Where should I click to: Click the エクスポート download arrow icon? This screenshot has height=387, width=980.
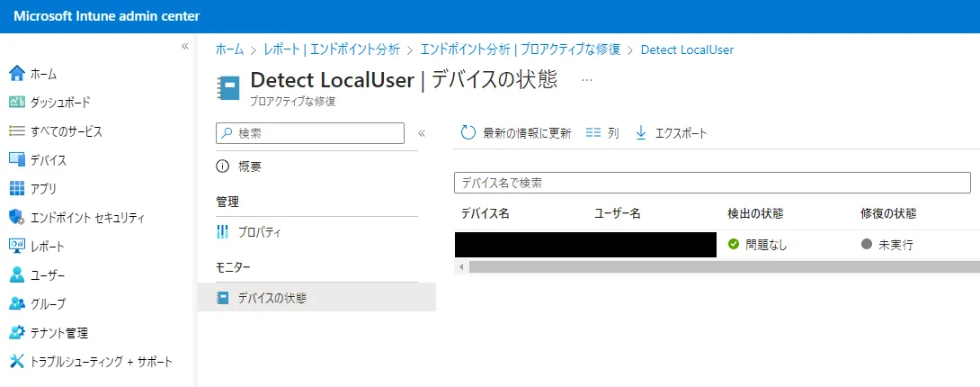[641, 132]
